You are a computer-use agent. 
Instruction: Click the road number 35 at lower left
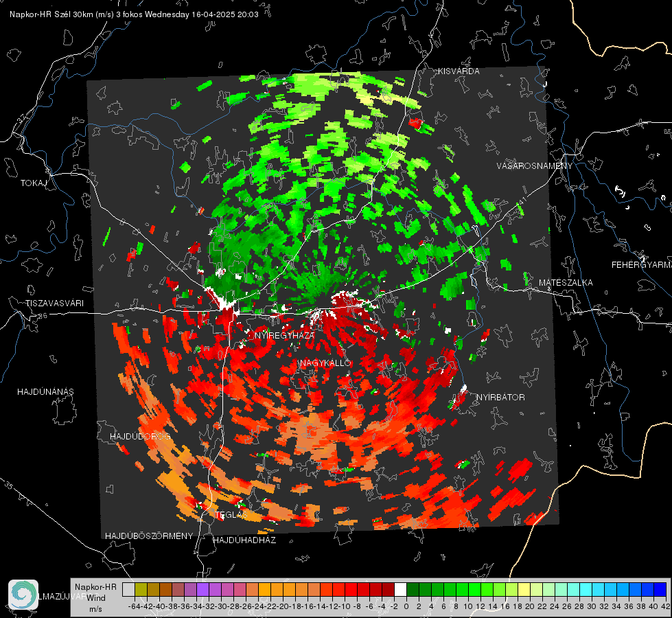click(x=9, y=485)
